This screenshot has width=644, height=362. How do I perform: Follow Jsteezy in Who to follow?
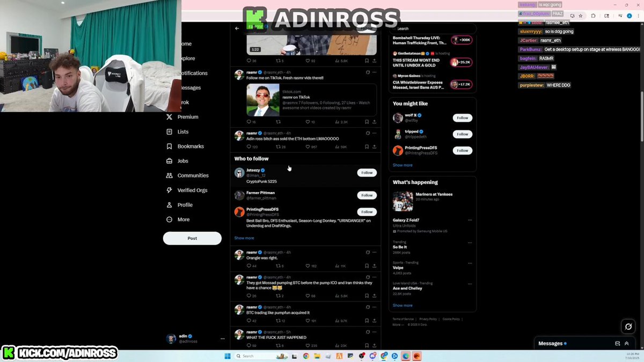(x=367, y=173)
